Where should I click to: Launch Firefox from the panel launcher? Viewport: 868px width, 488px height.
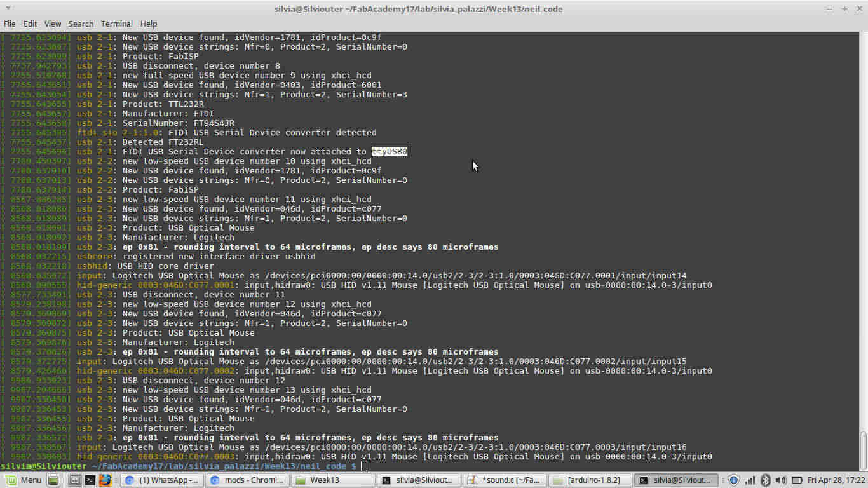point(105,480)
